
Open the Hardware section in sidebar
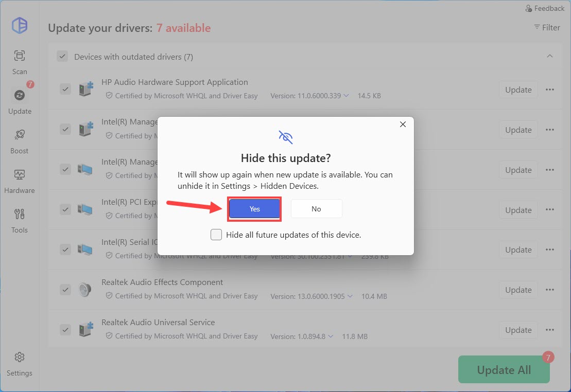coord(19,181)
